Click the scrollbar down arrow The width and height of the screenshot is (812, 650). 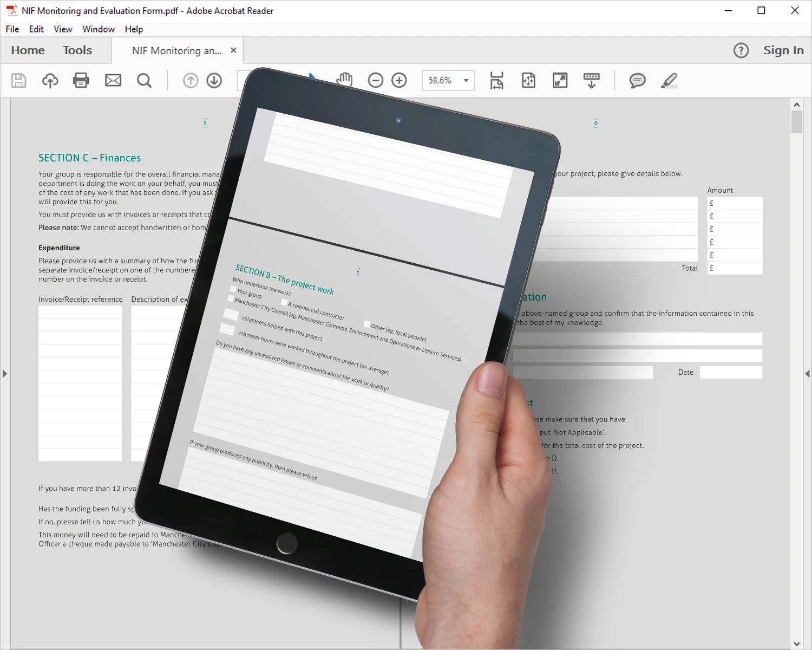click(796, 643)
